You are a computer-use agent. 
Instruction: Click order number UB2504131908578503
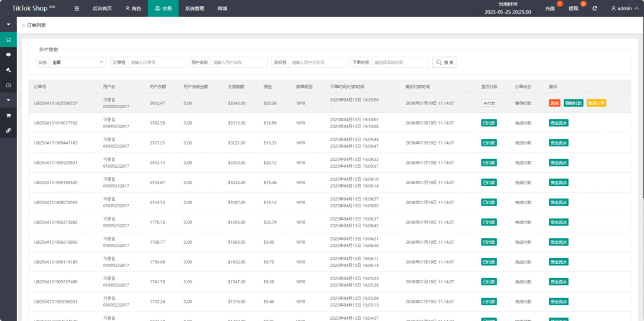pyautogui.click(x=55, y=202)
